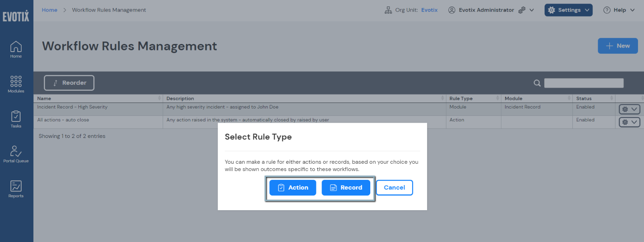Focus the rules search field
Viewport: 644px width, 242px height.
[x=584, y=83]
